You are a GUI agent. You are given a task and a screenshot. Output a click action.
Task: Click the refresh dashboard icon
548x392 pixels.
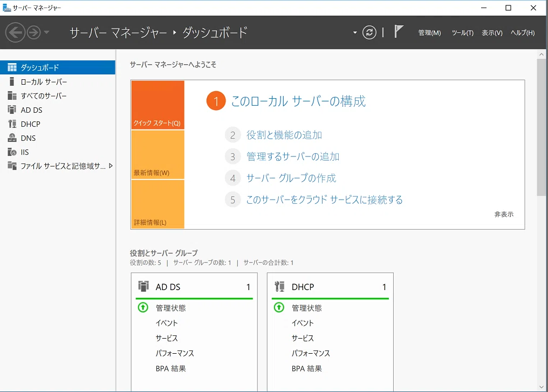coord(369,32)
